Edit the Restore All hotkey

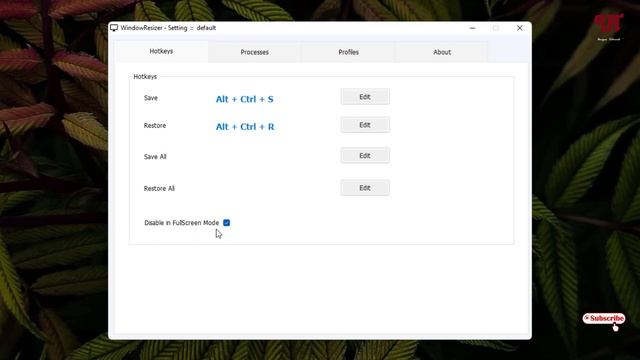pyautogui.click(x=365, y=188)
